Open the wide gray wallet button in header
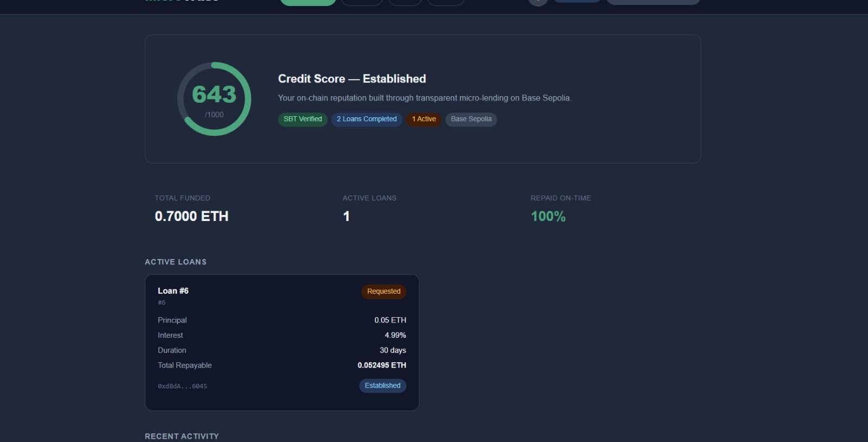Image resolution: width=868 pixels, height=442 pixels. tap(653, 2)
